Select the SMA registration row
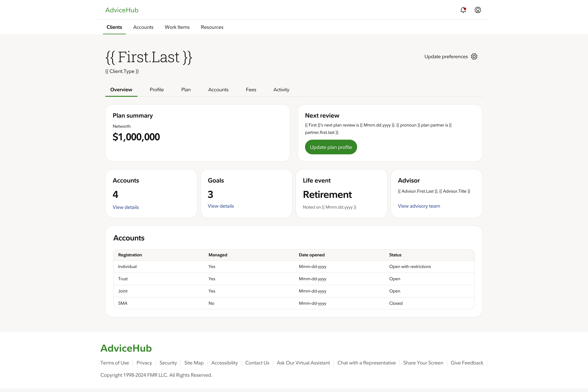 click(294, 303)
